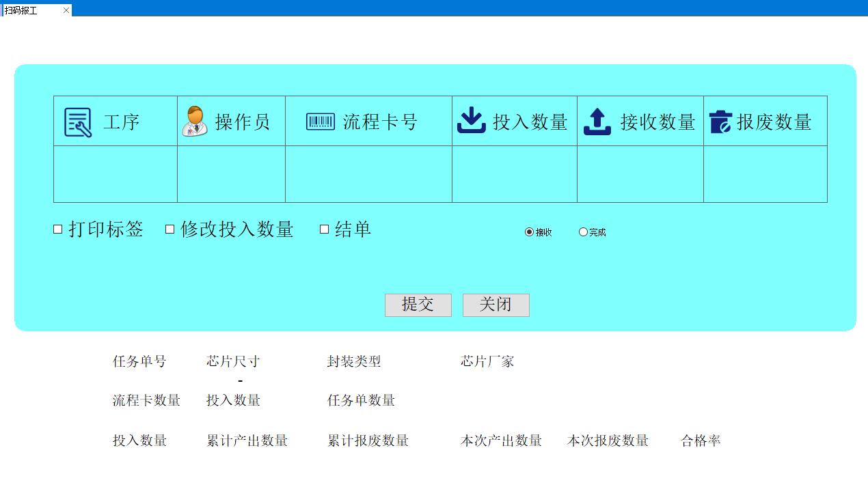Select the 接收 radio button
This screenshot has width=868, height=504.
(529, 232)
